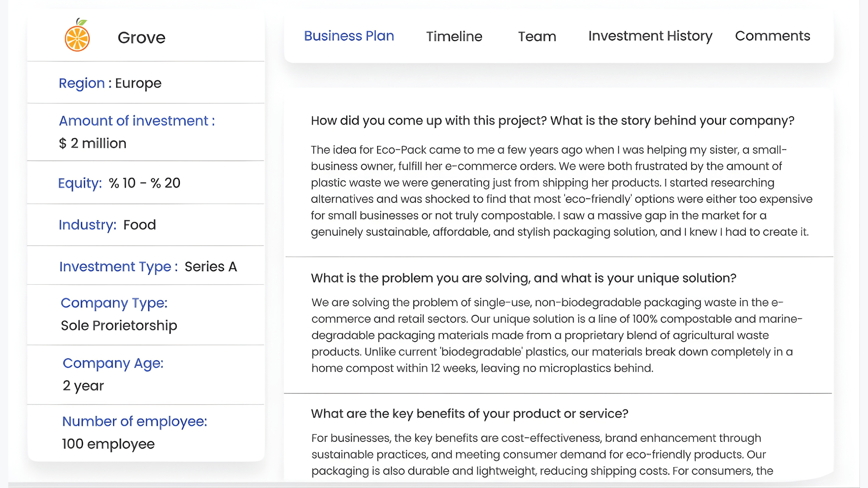Click the Industry: Food entry
The height and width of the screenshot is (488, 868).
[x=107, y=225]
